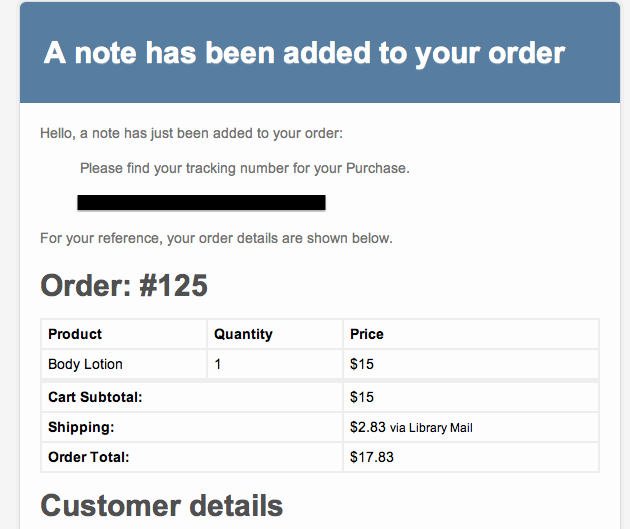
Task: Click the Shipping row label
Action: pyautogui.click(x=81, y=427)
